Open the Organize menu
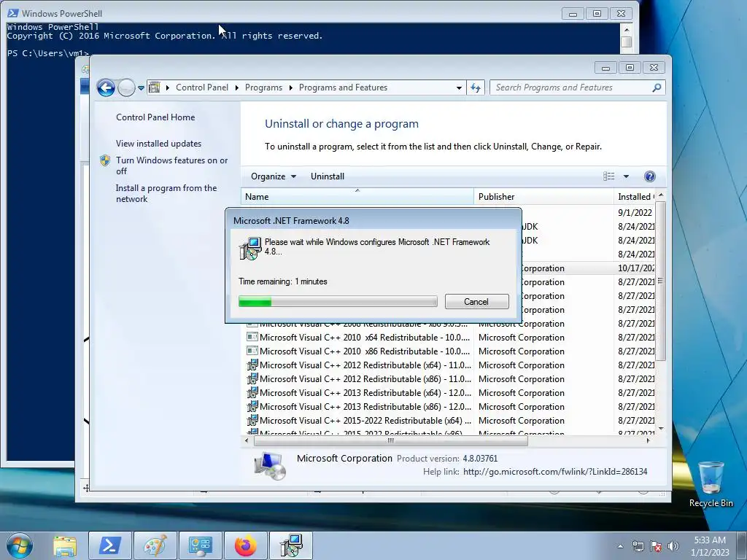 click(274, 176)
